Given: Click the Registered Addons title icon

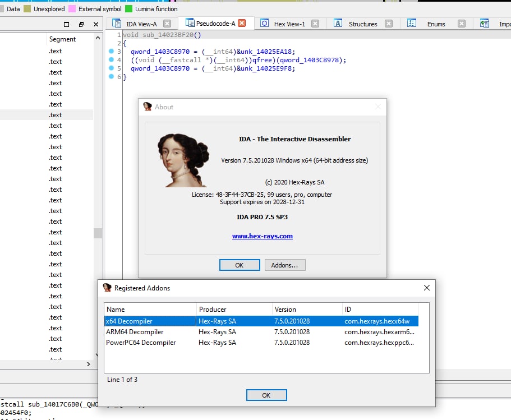Looking at the screenshot, I should (107, 288).
